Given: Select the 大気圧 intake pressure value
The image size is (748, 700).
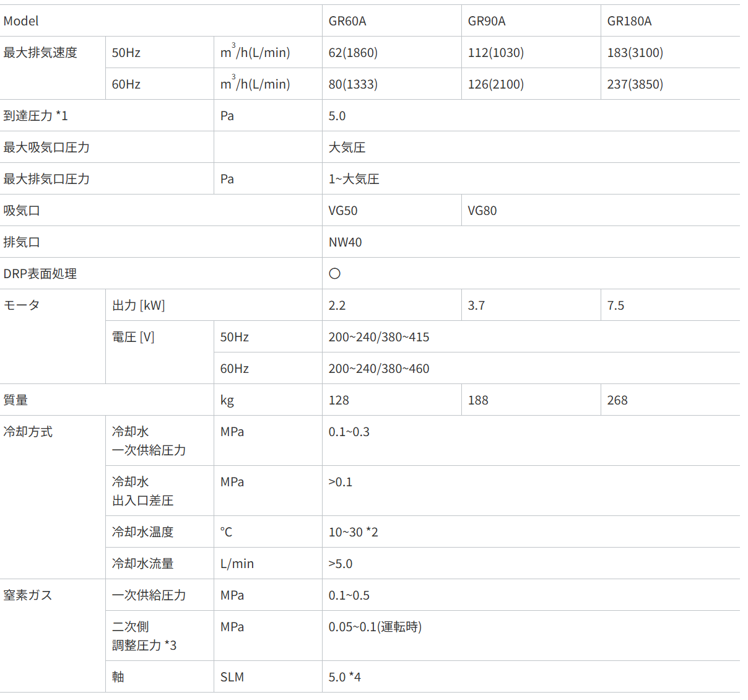Looking at the screenshot, I should click(x=347, y=147).
